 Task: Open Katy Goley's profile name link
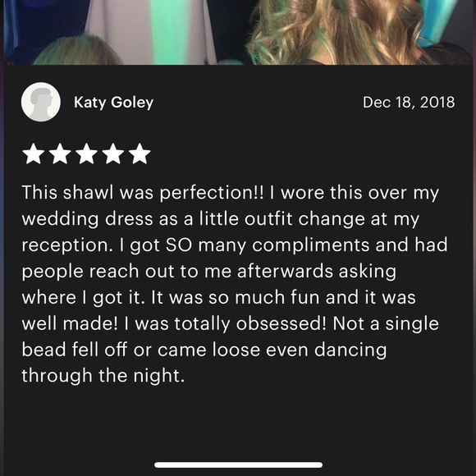tap(113, 103)
